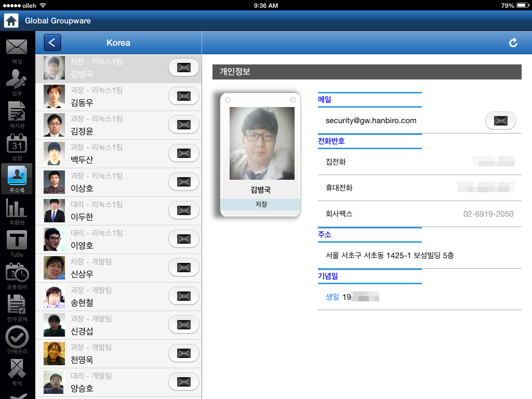The height and width of the screenshot is (399, 532).
Task: Click large 김병국 profile photo on card
Action: (262, 143)
